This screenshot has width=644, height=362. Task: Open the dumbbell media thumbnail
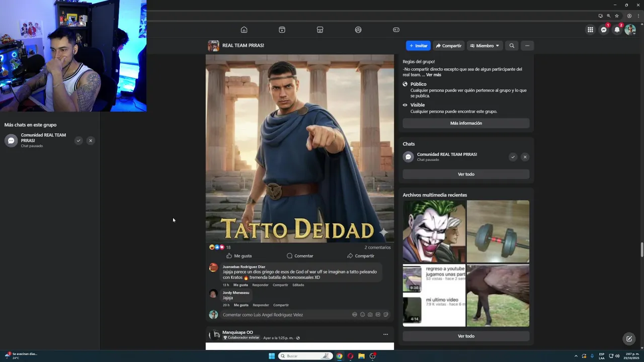(x=498, y=231)
